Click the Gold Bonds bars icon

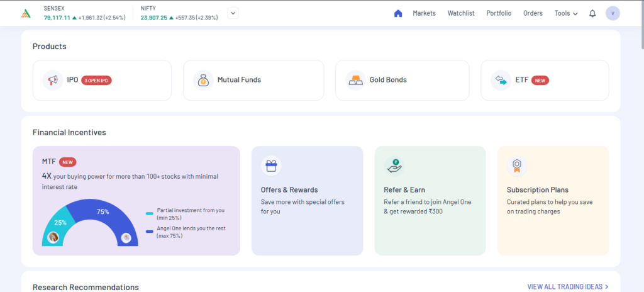click(356, 80)
